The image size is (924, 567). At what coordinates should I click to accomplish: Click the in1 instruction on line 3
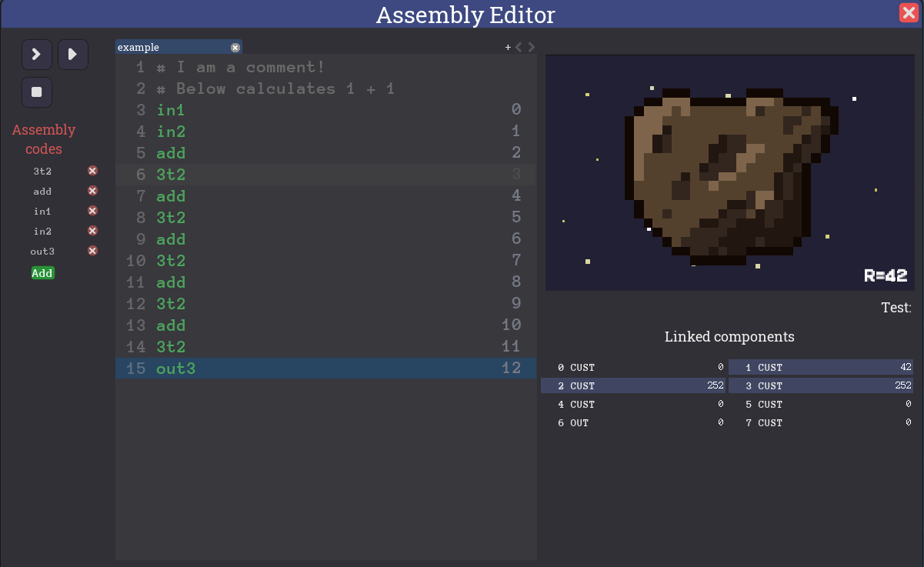(x=170, y=110)
